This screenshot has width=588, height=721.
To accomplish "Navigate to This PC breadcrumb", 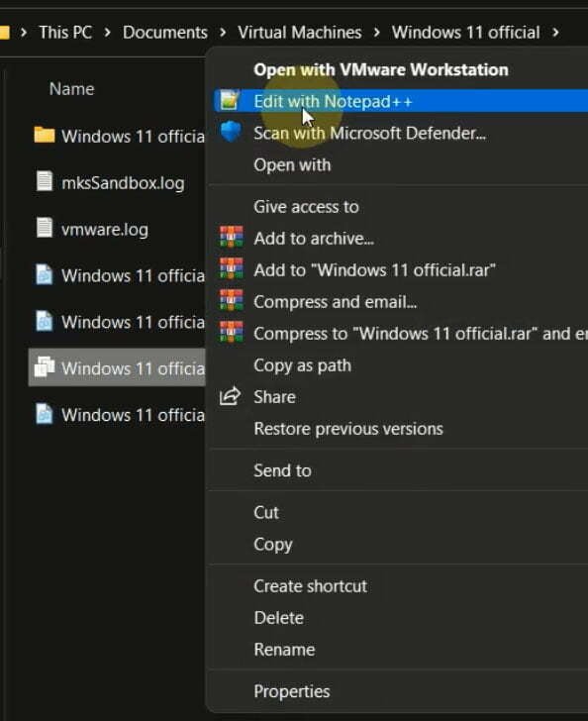I will [65, 33].
